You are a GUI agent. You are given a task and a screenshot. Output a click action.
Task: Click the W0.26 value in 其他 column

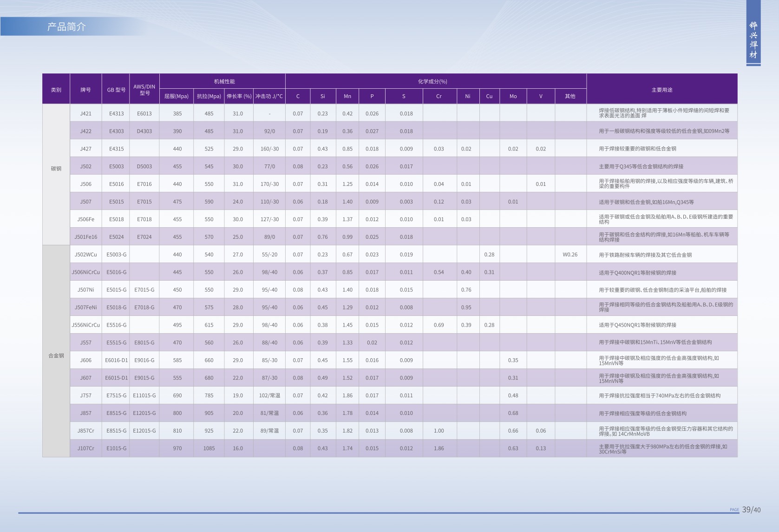[570, 255]
